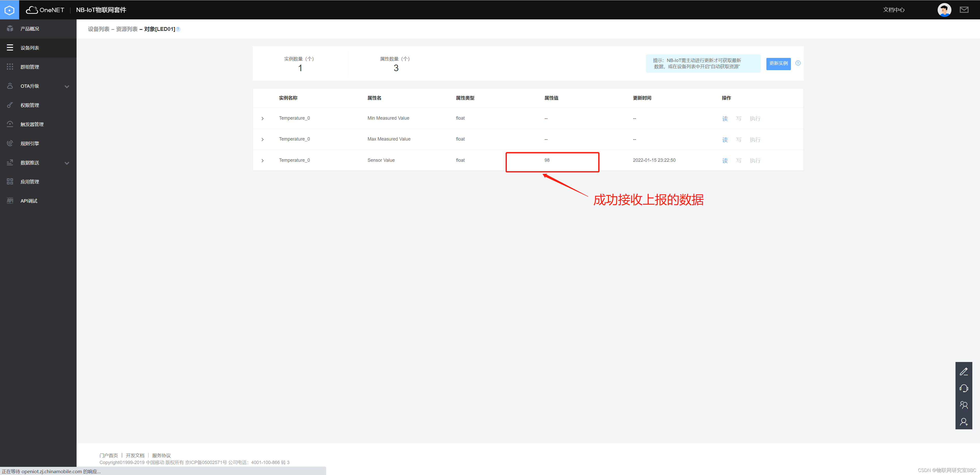Expand the Sensor Value row chevron
The width and height of the screenshot is (980, 475).
click(263, 160)
